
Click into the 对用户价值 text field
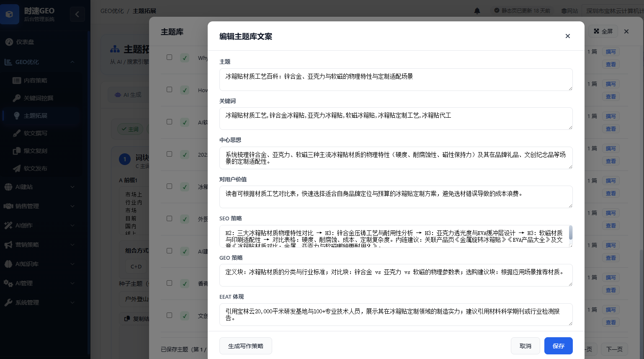(x=396, y=197)
